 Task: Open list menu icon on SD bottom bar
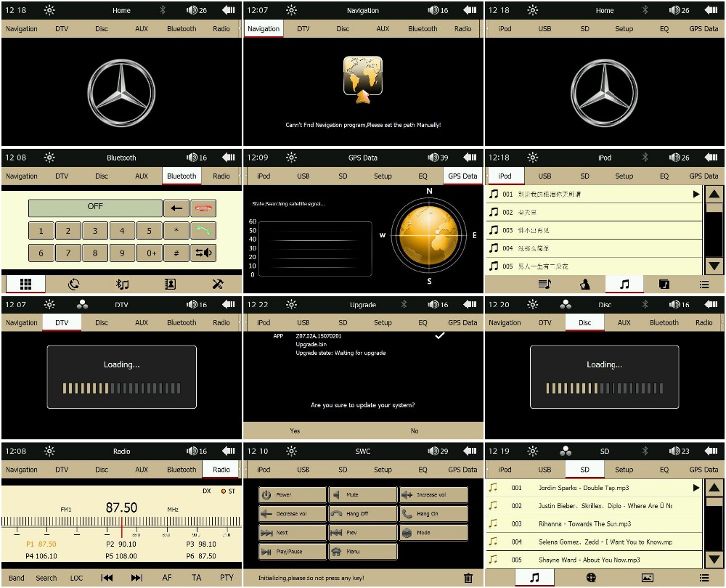[x=703, y=578]
